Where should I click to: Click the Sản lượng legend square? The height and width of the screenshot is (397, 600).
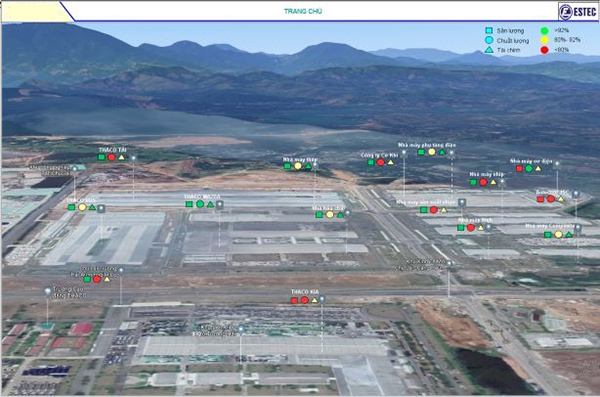(x=489, y=30)
